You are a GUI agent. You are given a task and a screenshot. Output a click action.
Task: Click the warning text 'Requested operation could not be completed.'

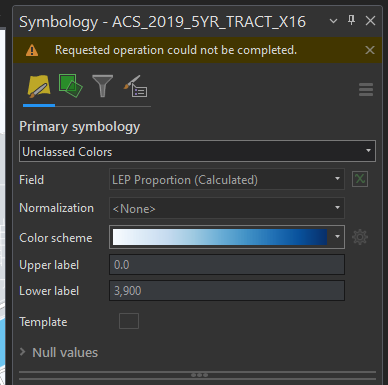pos(176,50)
